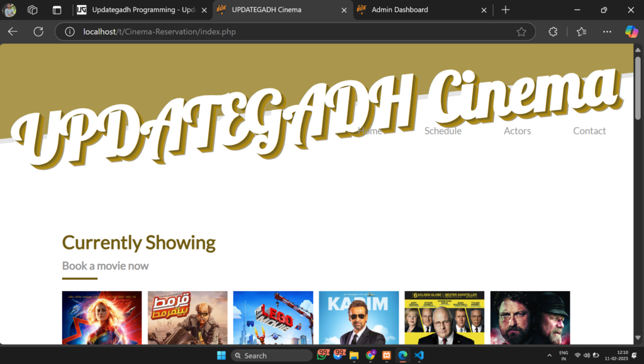Open Visual Studio Code from the taskbar

pyautogui.click(x=419, y=355)
